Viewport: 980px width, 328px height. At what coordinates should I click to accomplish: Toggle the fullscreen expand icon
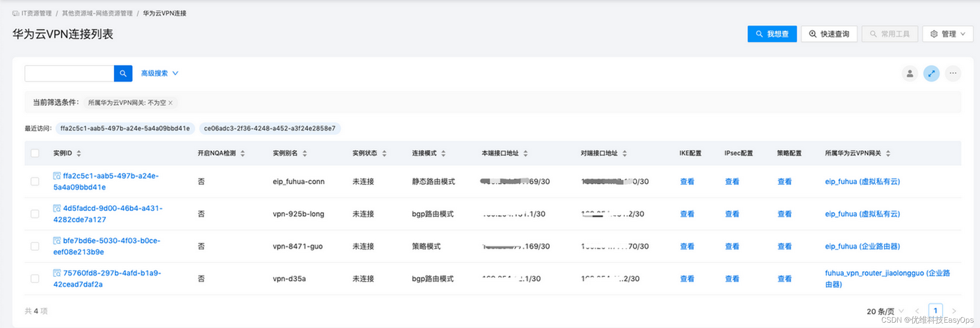931,73
